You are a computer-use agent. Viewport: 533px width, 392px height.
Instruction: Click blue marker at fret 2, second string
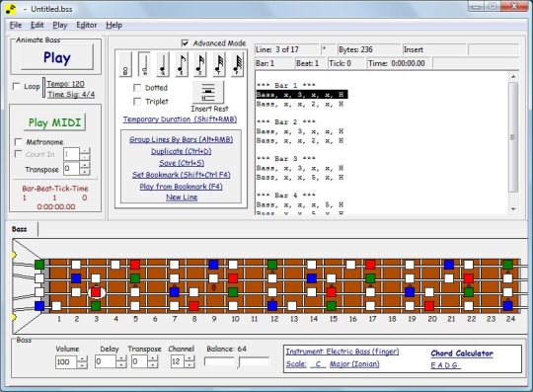pyautogui.click(x=76, y=278)
